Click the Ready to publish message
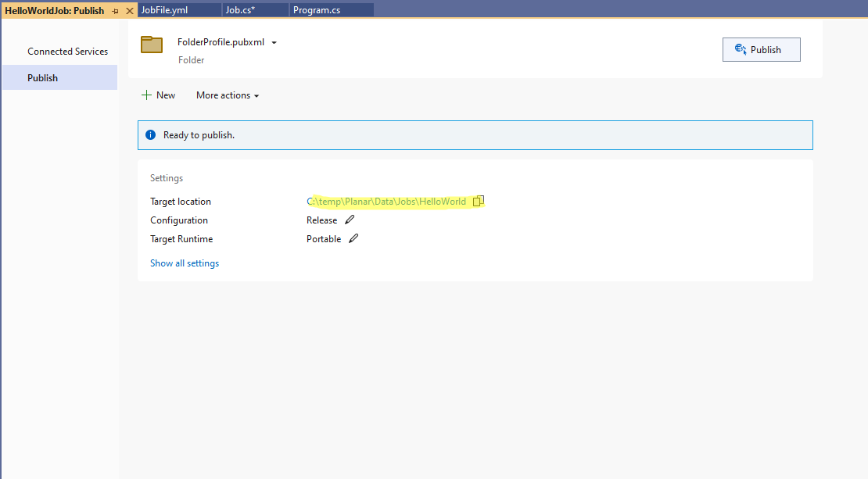This screenshot has width=868, height=479. (199, 135)
